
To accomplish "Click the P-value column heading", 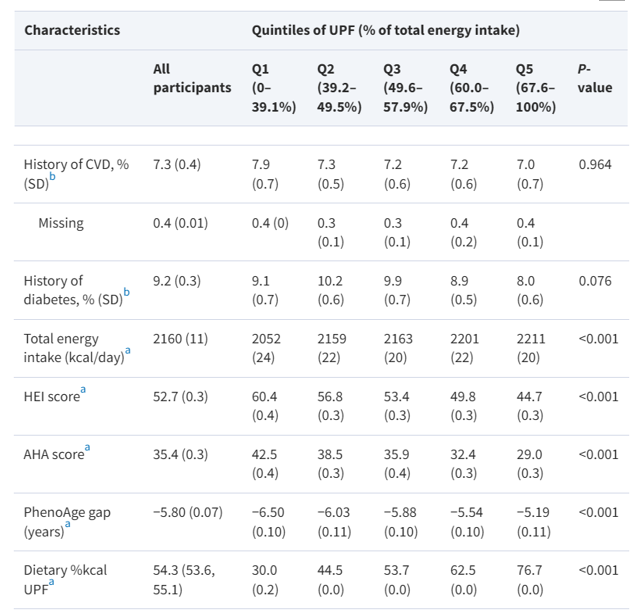I will point(595,78).
